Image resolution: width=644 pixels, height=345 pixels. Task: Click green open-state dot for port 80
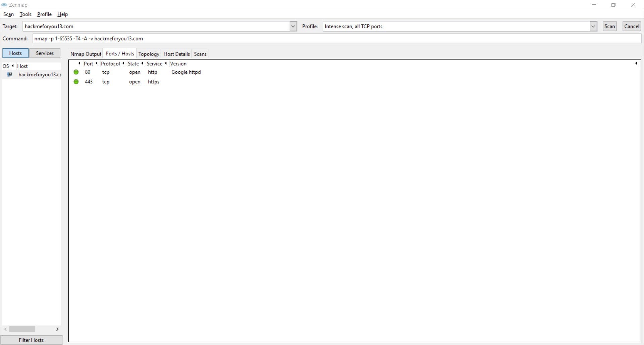pos(76,72)
